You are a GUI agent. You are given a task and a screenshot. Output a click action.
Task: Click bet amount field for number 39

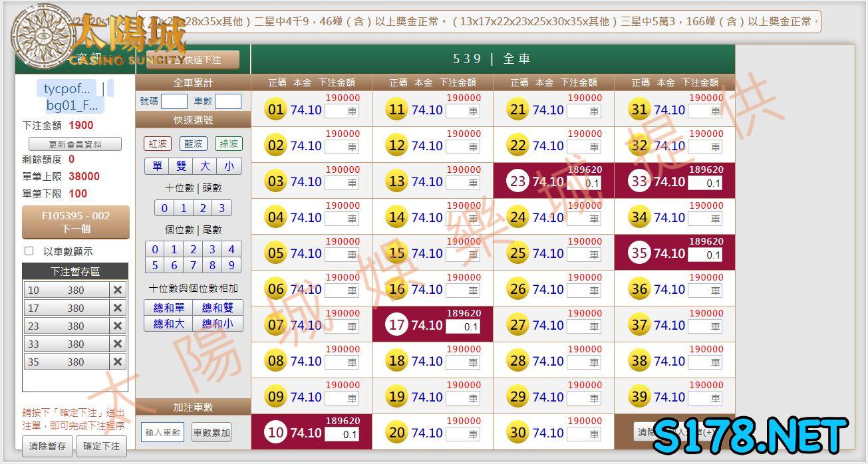[705, 399]
